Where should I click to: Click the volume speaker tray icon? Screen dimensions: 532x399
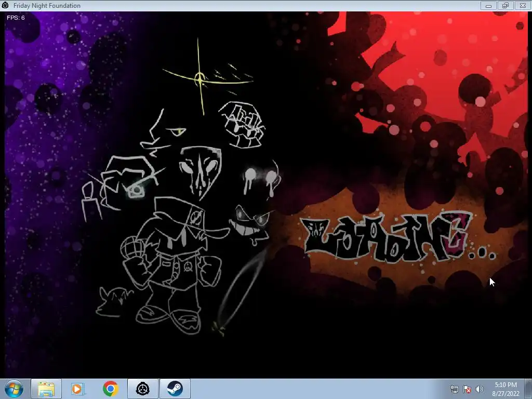(x=480, y=389)
